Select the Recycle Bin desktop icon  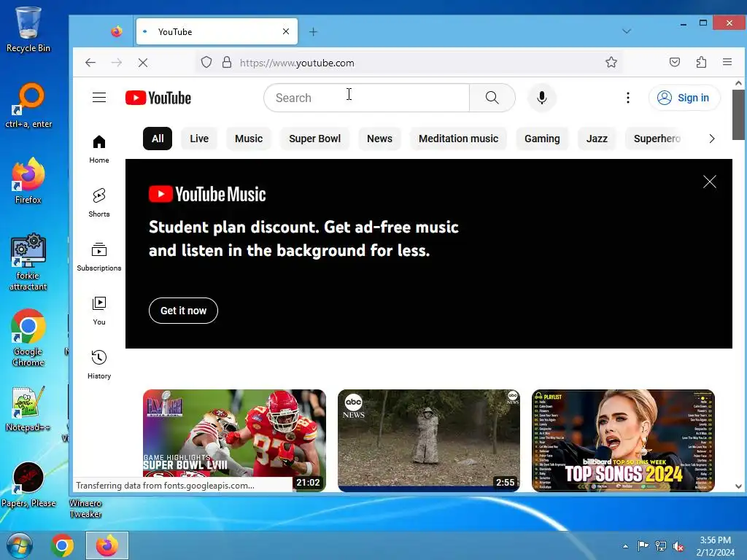(x=28, y=29)
